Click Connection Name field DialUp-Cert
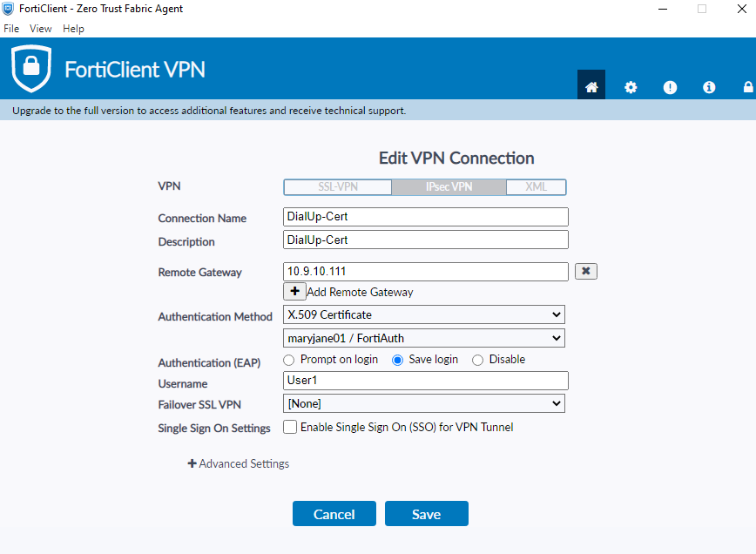 (426, 217)
